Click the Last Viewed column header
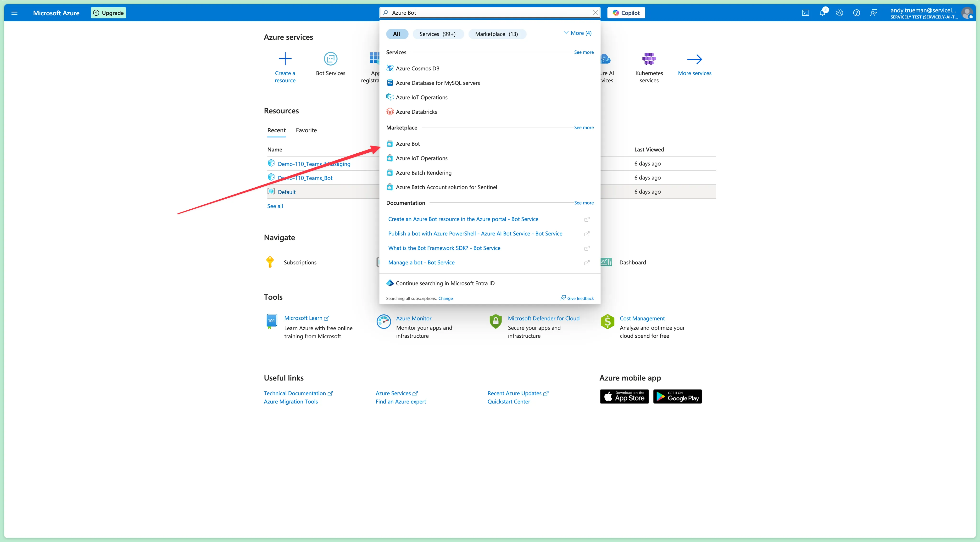Screen dimensions: 980x542 point(649,150)
